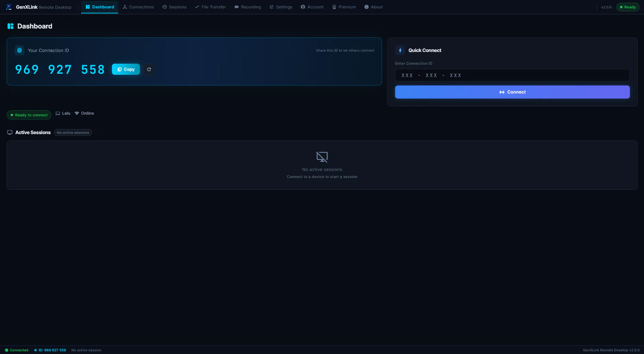This screenshot has height=354, width=644.
Task: Click the 'Active Sessions' heading
Action: (x=33, y=132)
